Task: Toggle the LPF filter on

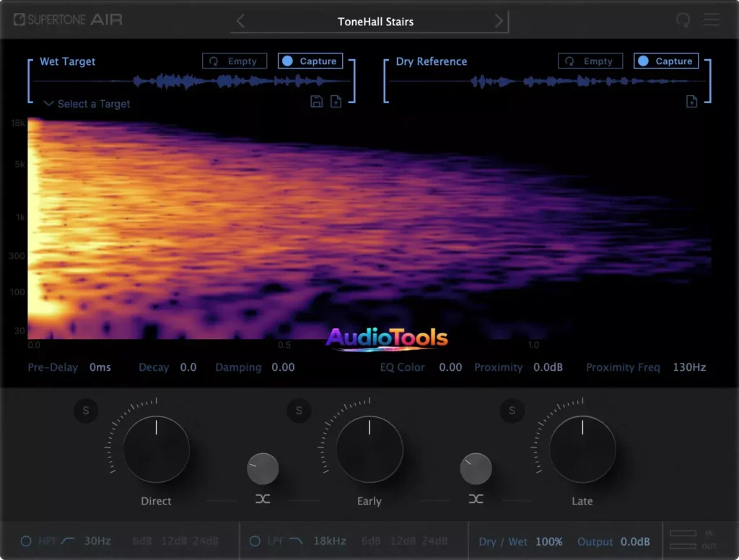Action: (255, 541)
